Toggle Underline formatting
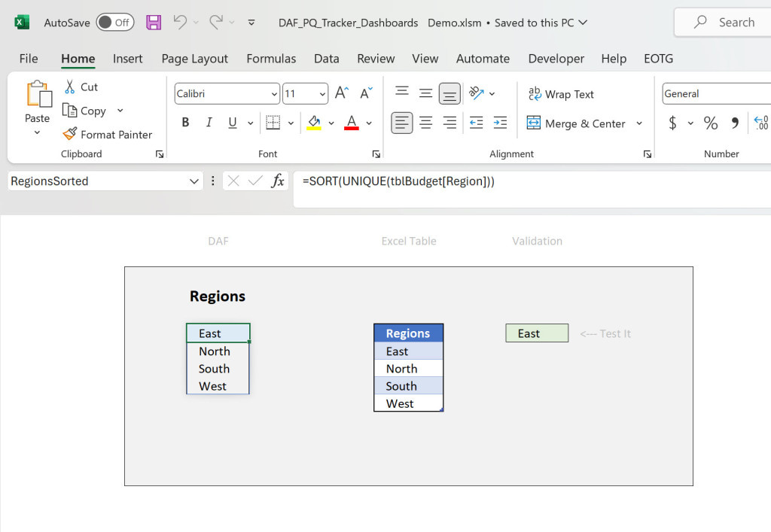Viewport: 771px width, 532px height. [233, 123]
